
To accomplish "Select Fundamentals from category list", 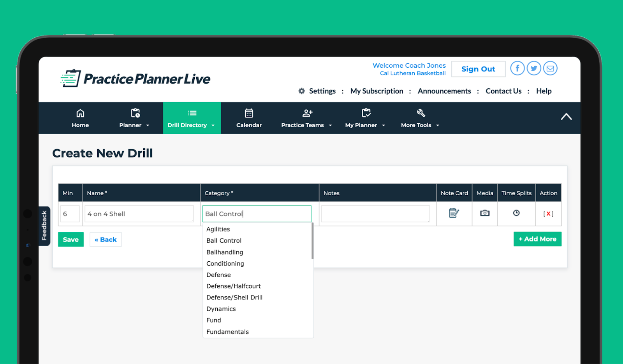I will [x=227, y=332].
